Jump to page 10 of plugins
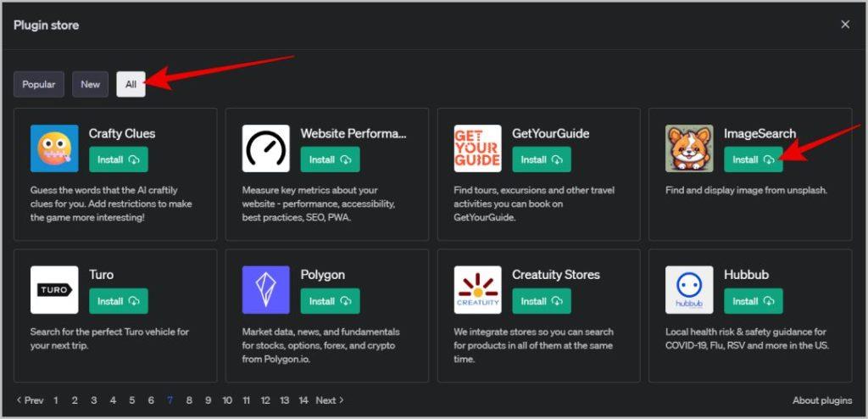868x419 pixels. click(x=227, y=400)
